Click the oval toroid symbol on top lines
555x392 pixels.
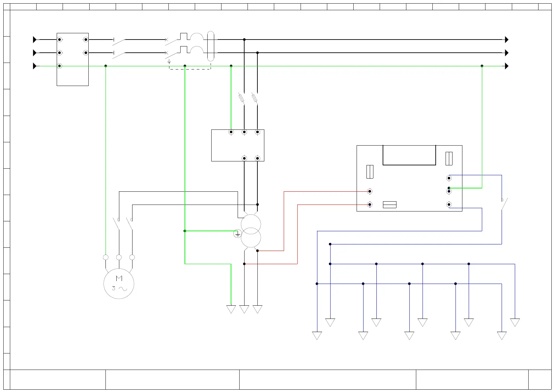coord(211,46)
